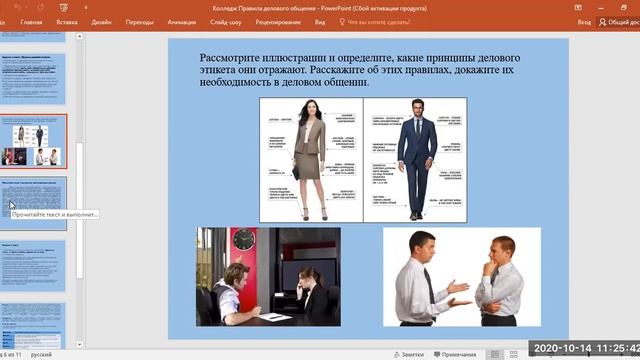The height and width of the screenshot is (360, 640).
Task: Start the slide show from the beginning icon
Action: coord(64,7)
